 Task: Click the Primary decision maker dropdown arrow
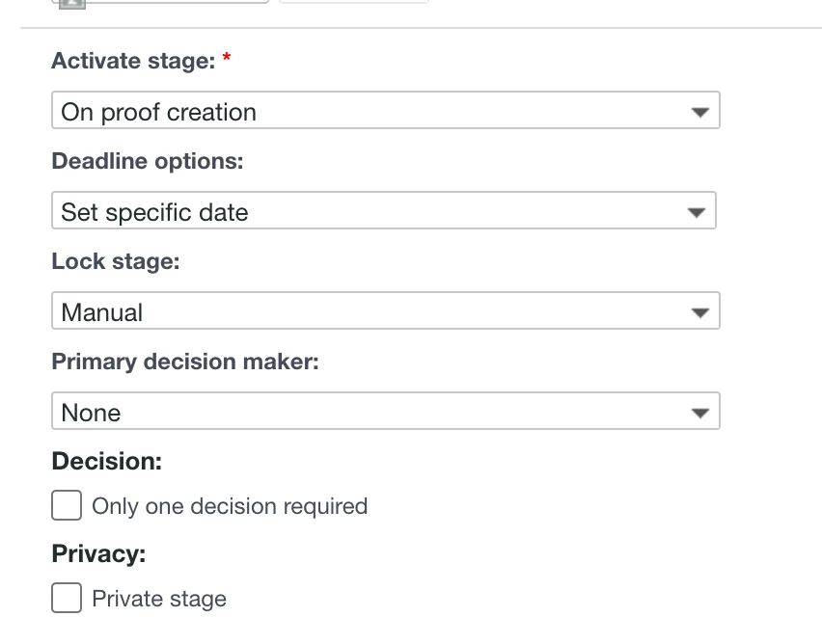click(x=700, y=413)
